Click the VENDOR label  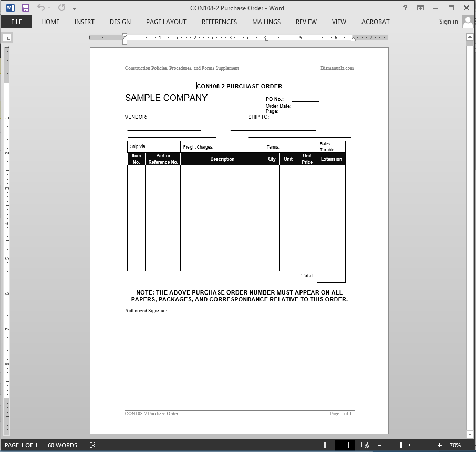click(136, 117)
